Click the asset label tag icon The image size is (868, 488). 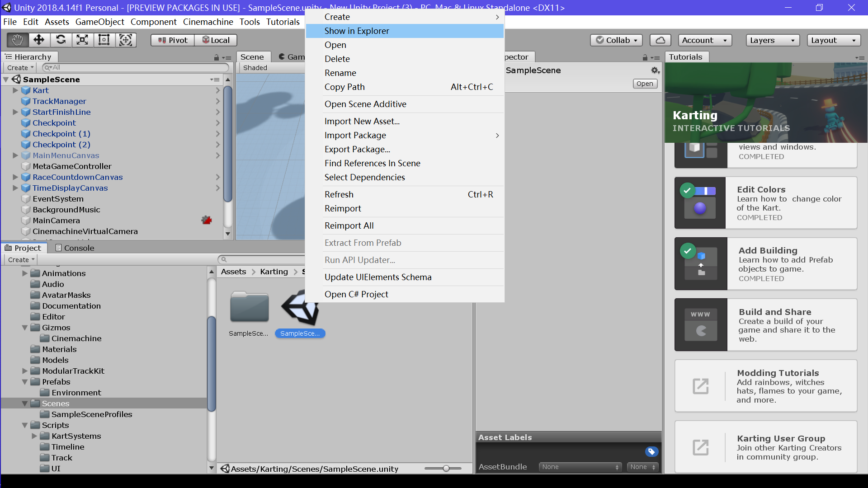click(x=651, y=451)
